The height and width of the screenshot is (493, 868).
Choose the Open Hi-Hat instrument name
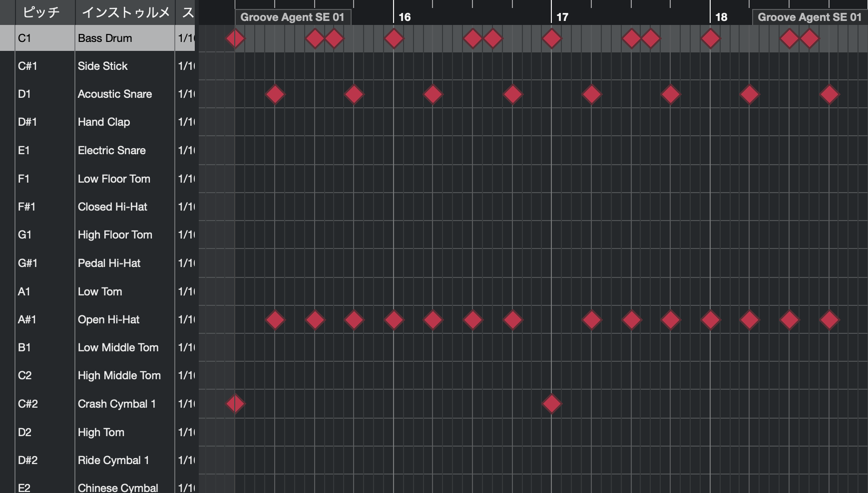pyautogui.click(x=108, y=319)
